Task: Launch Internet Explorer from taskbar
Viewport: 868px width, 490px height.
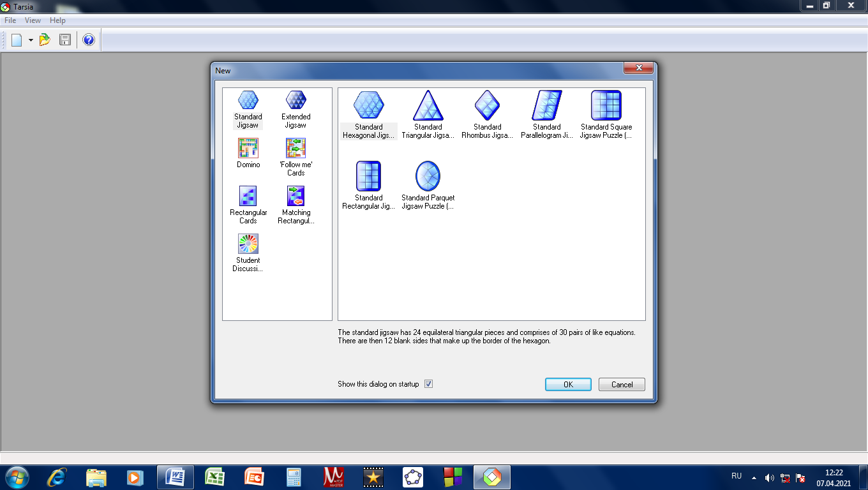Action: point(57,477)
